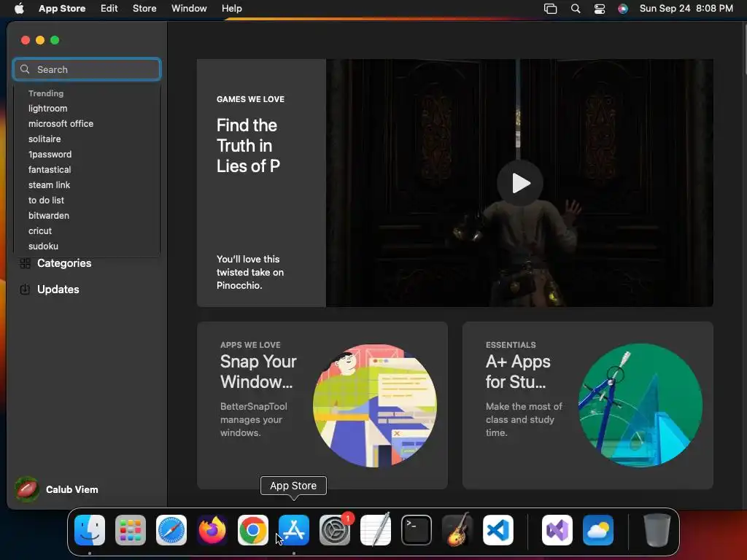Open System Settings from the Dock

[334, 530]
